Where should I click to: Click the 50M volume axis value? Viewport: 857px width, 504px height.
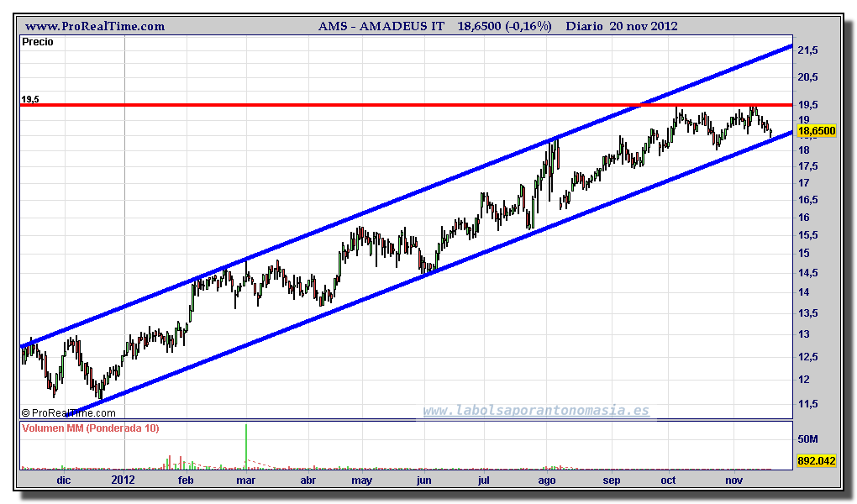[x=807, y=439]
